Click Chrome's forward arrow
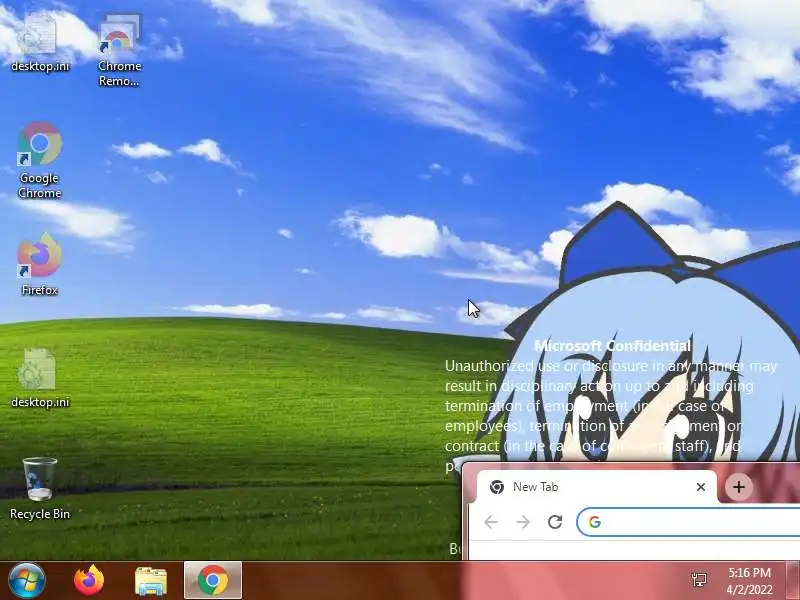 point(523,522)
